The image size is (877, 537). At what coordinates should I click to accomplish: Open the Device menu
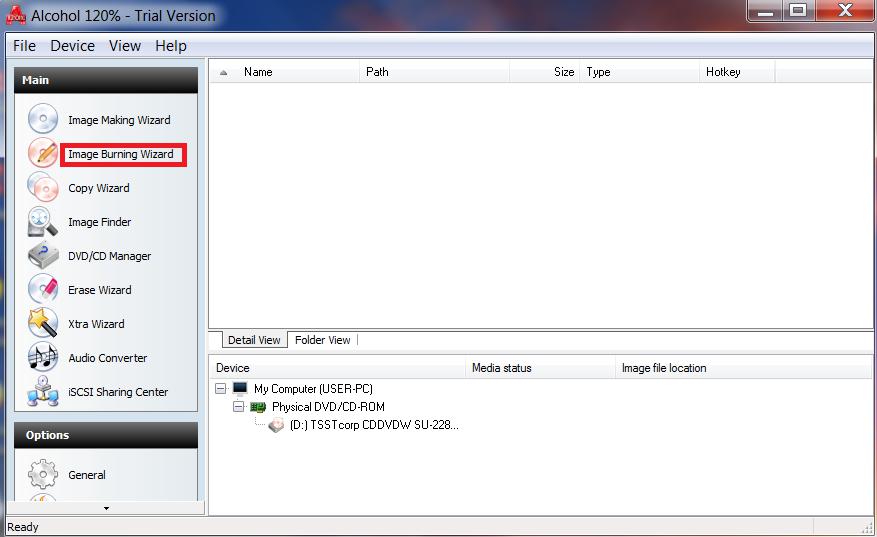[73, 46]
